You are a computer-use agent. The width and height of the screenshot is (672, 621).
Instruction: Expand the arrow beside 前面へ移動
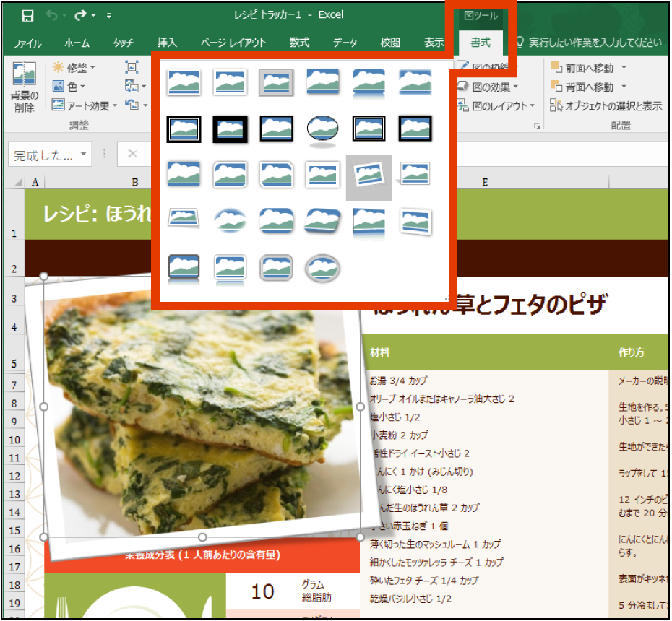(x=624, y=67)
